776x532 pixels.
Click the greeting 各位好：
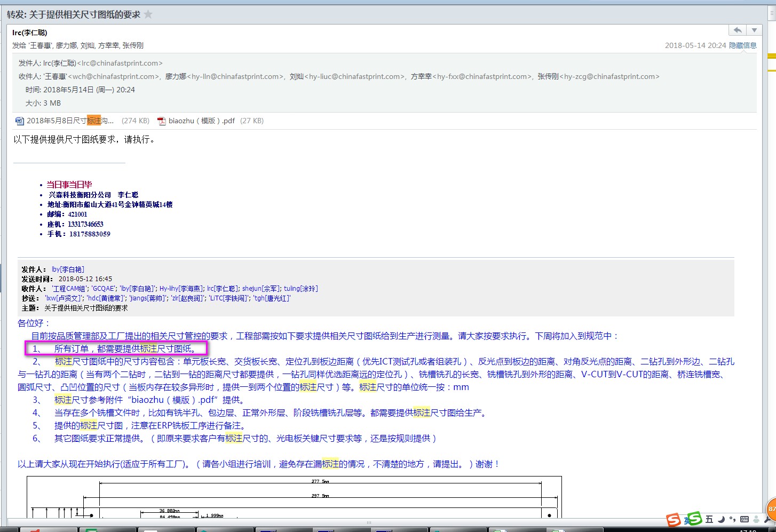[34, 323]
